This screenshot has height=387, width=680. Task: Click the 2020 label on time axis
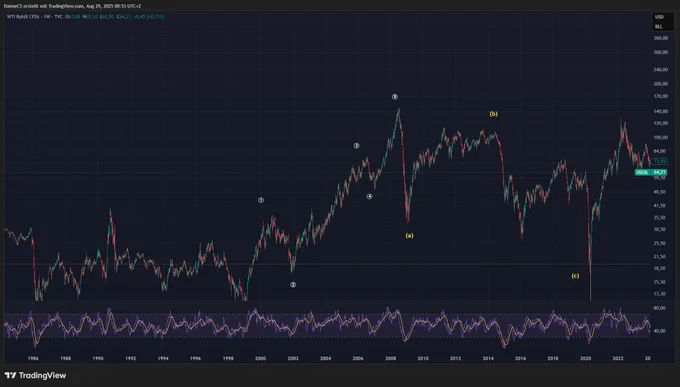(x=585, y=358)
